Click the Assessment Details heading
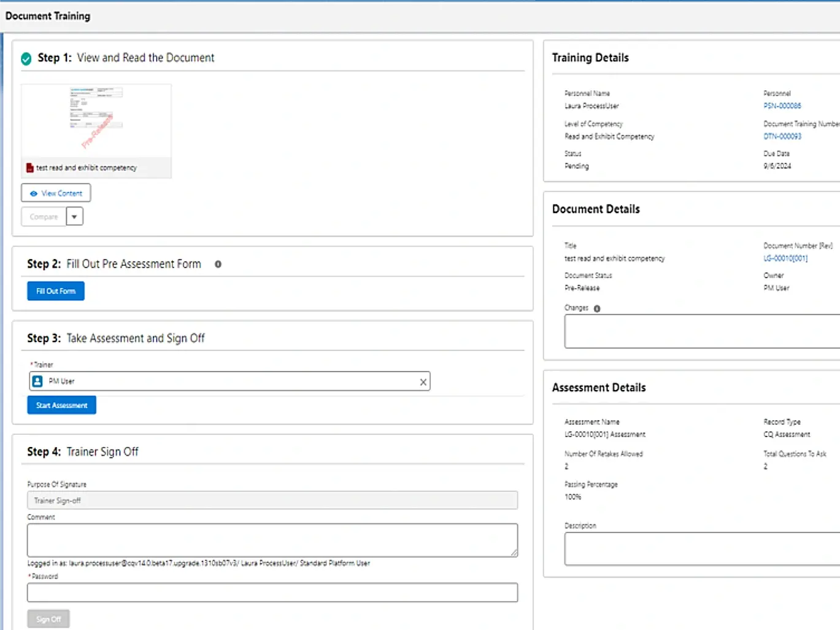 (x=599, y=387)
